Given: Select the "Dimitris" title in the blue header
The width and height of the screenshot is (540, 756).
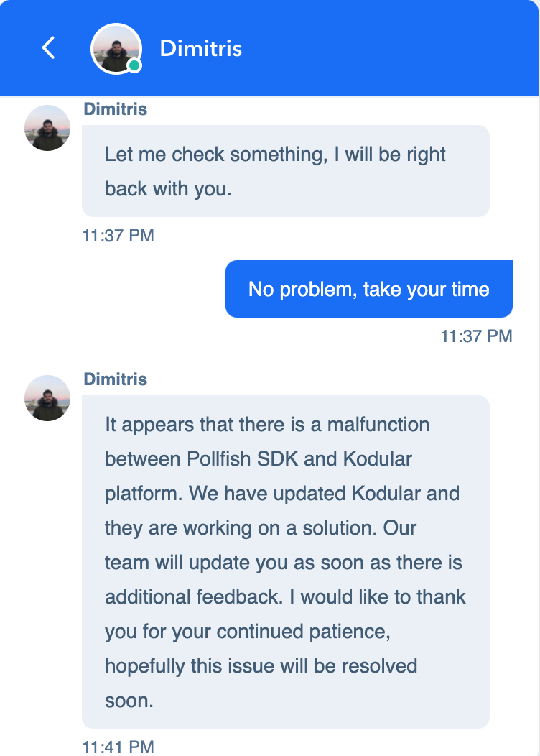Looking at the screenshot, I should pos(200,48).
